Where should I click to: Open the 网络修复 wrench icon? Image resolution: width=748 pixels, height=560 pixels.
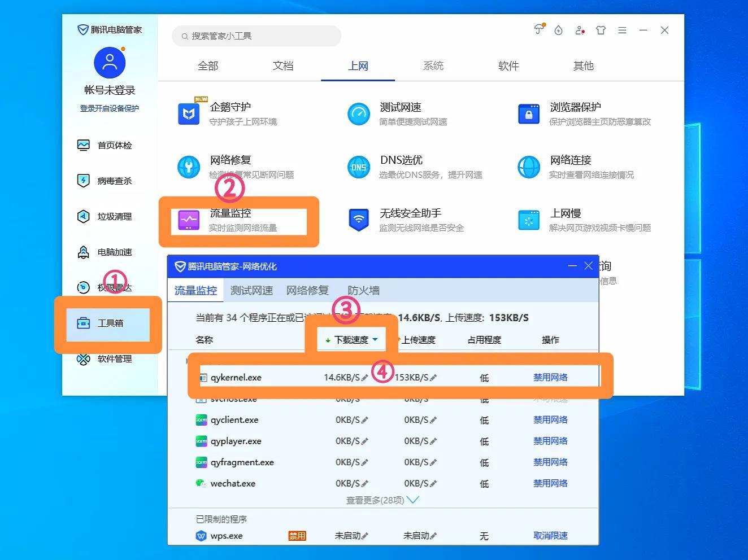tap(189, 167)
